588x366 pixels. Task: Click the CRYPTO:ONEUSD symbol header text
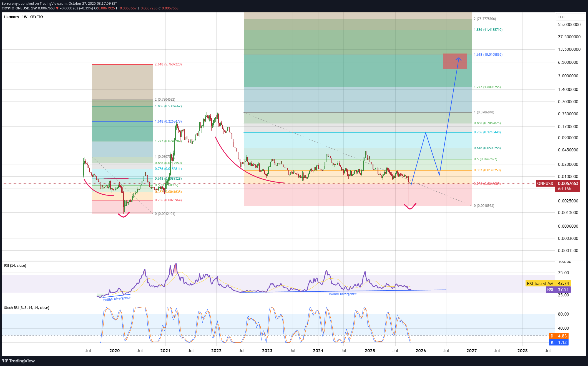click(x=16, y=8)
